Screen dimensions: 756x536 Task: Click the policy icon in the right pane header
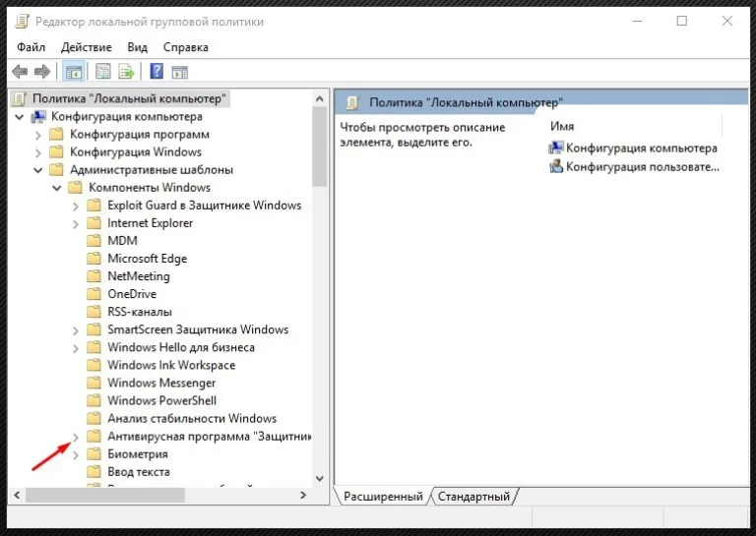pos(352,102)
